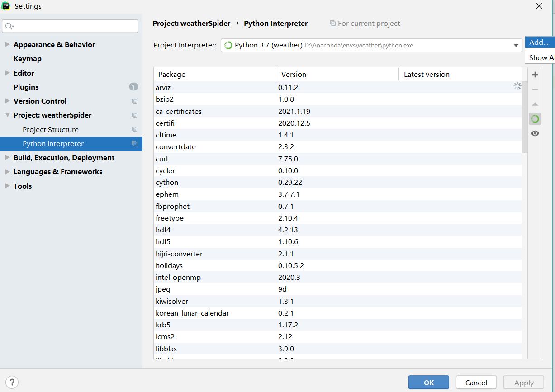The height and width of the screenshot is (392, 555).
Task: Click the help question mark icon
Action: click(x=12, y=382)
